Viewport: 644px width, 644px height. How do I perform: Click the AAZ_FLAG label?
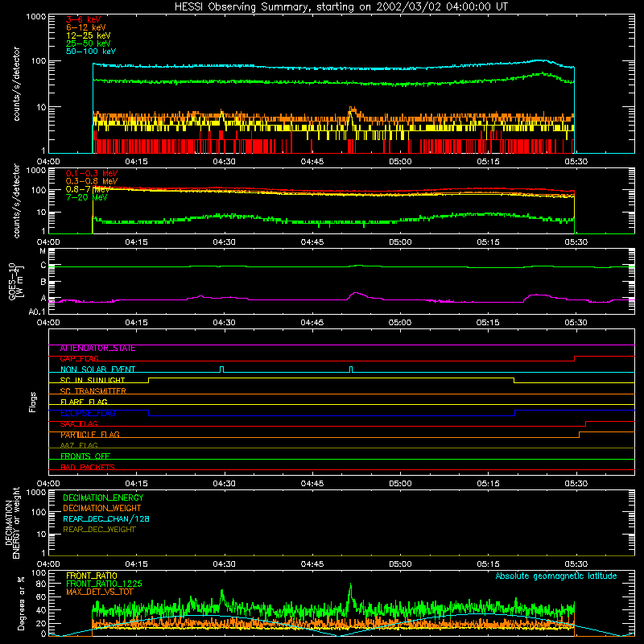coord(79,446)
